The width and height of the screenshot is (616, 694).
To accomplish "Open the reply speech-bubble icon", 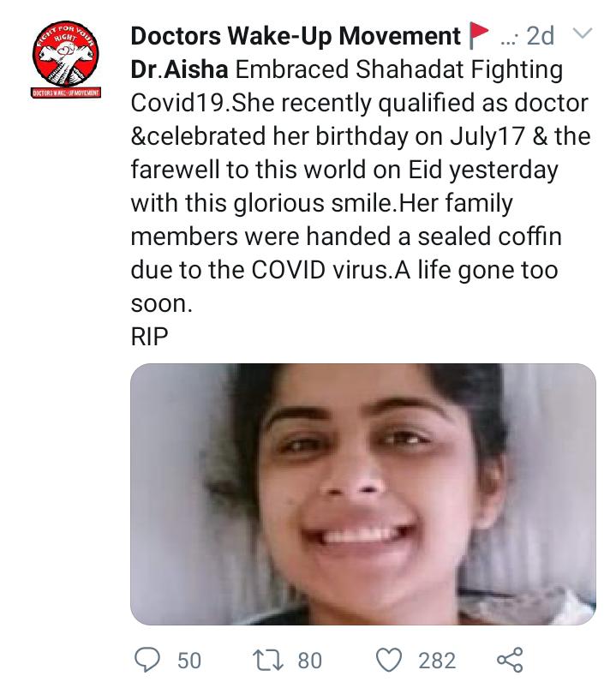I will (147, 660).
